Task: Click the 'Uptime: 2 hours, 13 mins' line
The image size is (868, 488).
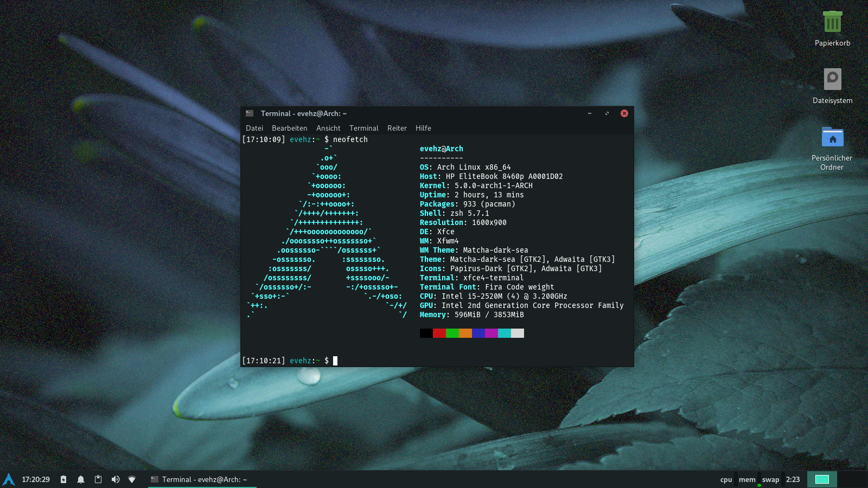Action: point(472,195)
